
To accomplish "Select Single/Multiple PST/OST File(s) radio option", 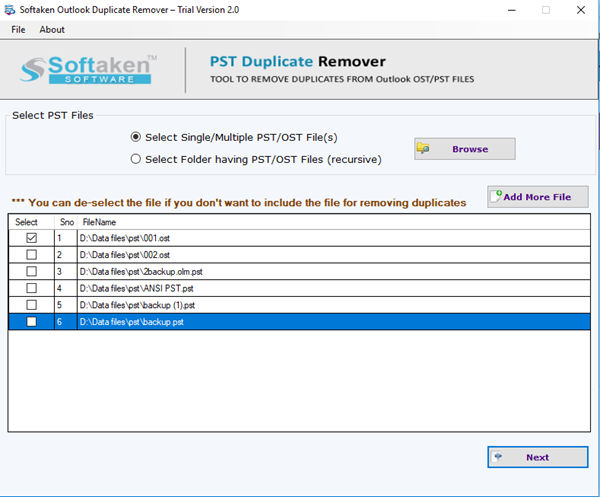I will (136, 137).
